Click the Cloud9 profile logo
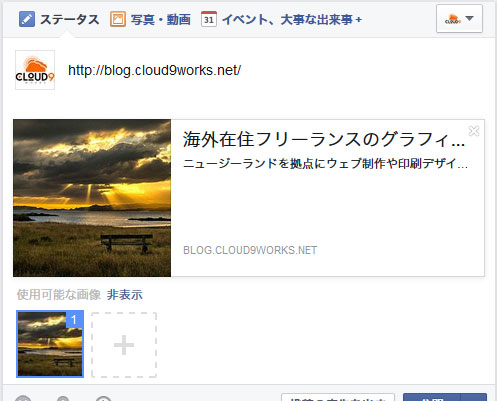Viewport: 497px width, 401px height. pyautogui.click(x=35, y=70)
